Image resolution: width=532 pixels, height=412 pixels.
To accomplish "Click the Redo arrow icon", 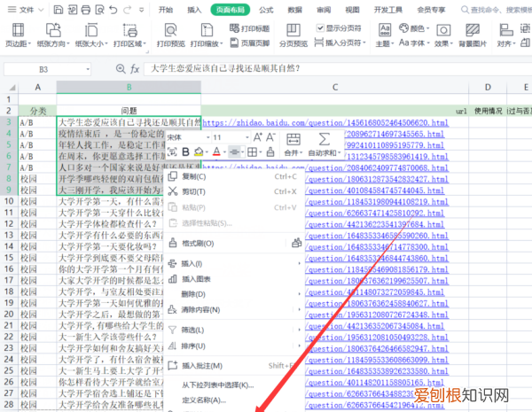I will [127, 10].
